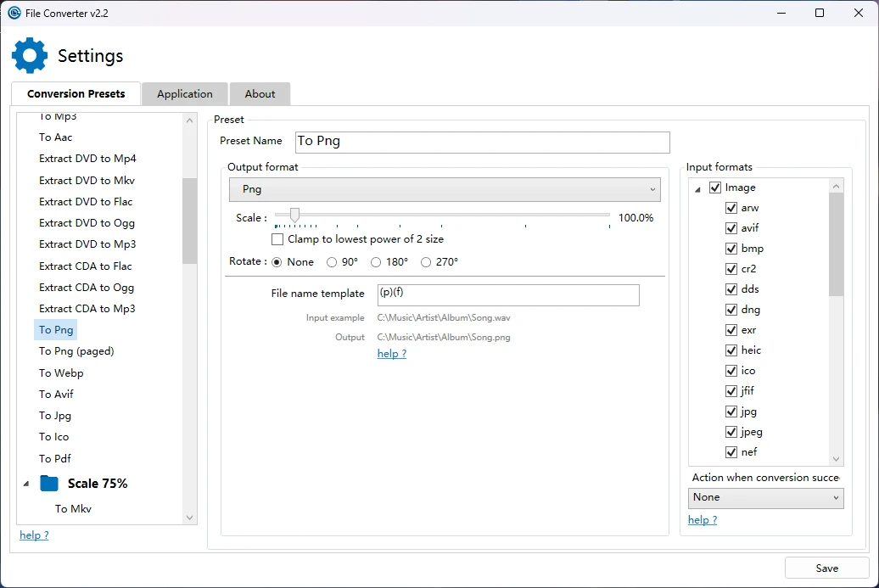The image size is (879, 588).
Task: Click the blue Scale 75% folder icon
Action: 49,483
